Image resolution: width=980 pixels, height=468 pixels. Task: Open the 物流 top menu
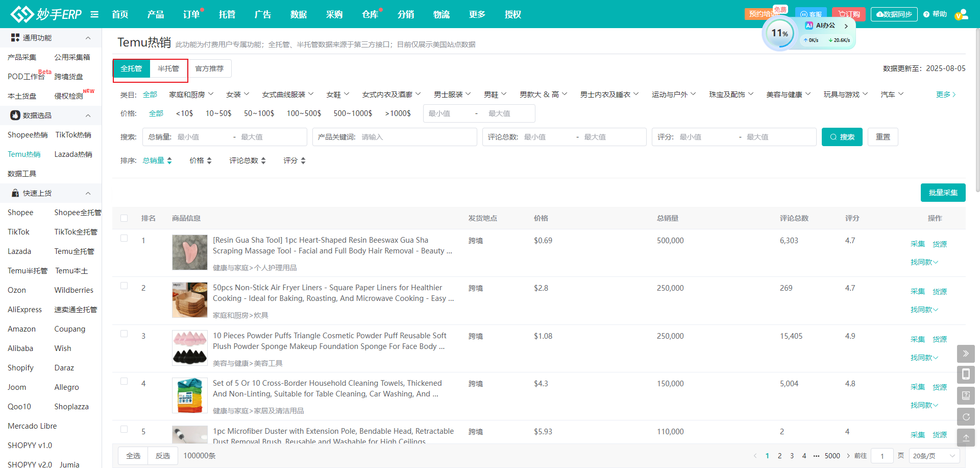(x=442, y=14)
